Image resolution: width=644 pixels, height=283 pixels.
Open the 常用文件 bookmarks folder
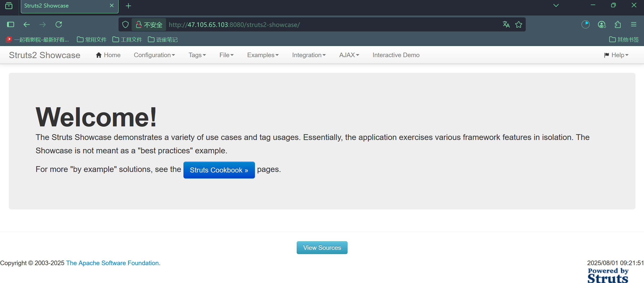(x=92, y=40)
